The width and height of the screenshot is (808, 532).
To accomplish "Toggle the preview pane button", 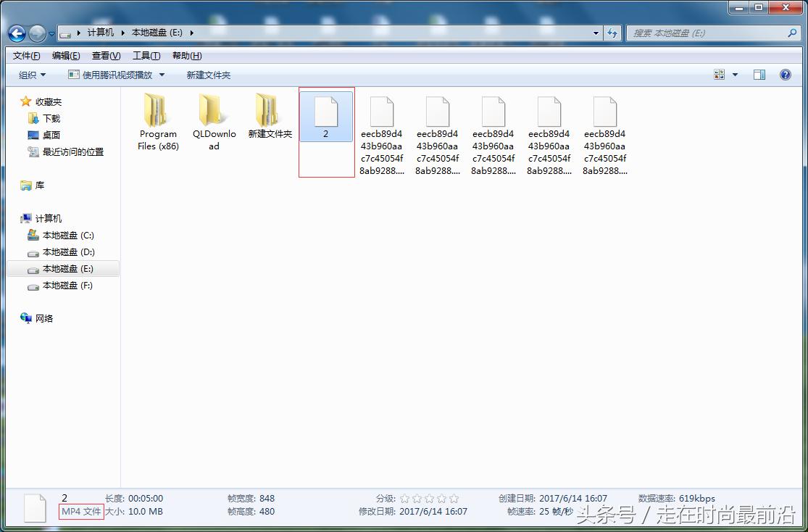I will point(759,75).
